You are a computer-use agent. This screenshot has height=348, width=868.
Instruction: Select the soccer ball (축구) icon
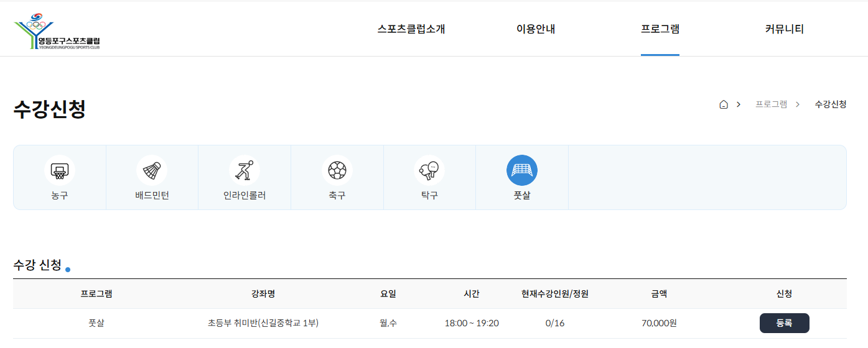pos(337,170)
